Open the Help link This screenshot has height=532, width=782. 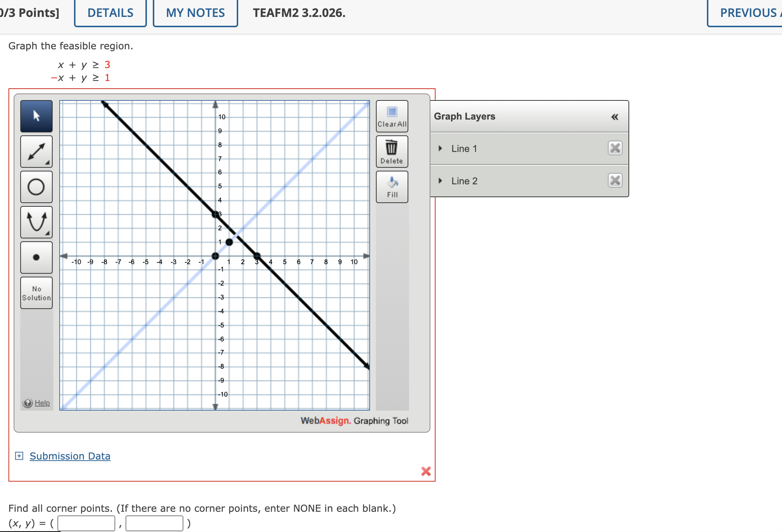point(42,403)
